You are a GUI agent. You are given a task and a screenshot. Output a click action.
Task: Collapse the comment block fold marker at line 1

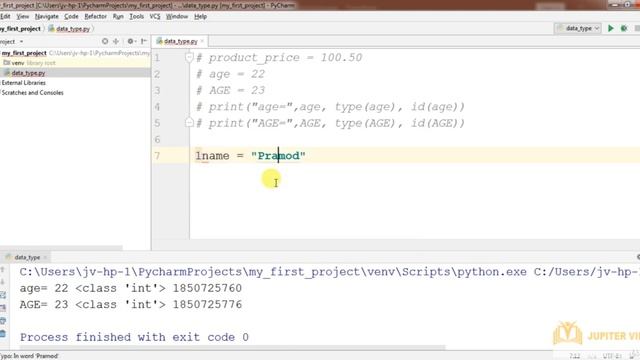click(189, 57)
